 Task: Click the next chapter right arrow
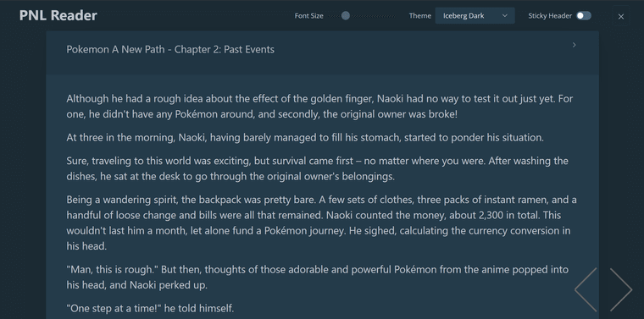pyautogui.click(x=621, y=290)
